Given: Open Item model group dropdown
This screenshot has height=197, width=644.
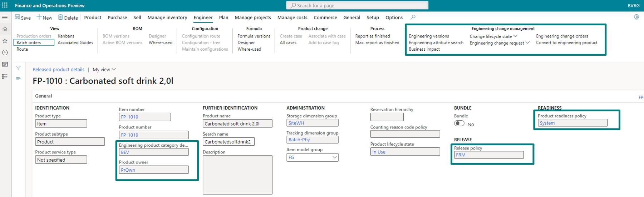Looking at the screenshot, I should (335, 157).
